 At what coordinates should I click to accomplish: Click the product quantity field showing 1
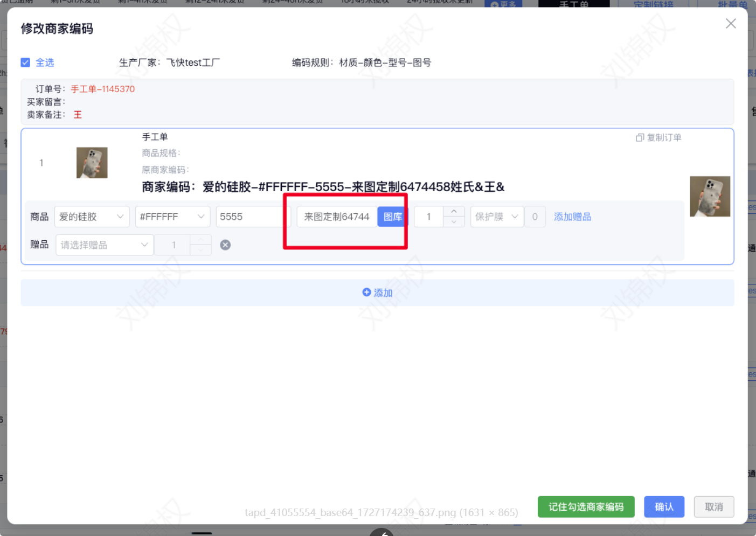[429, 217]
